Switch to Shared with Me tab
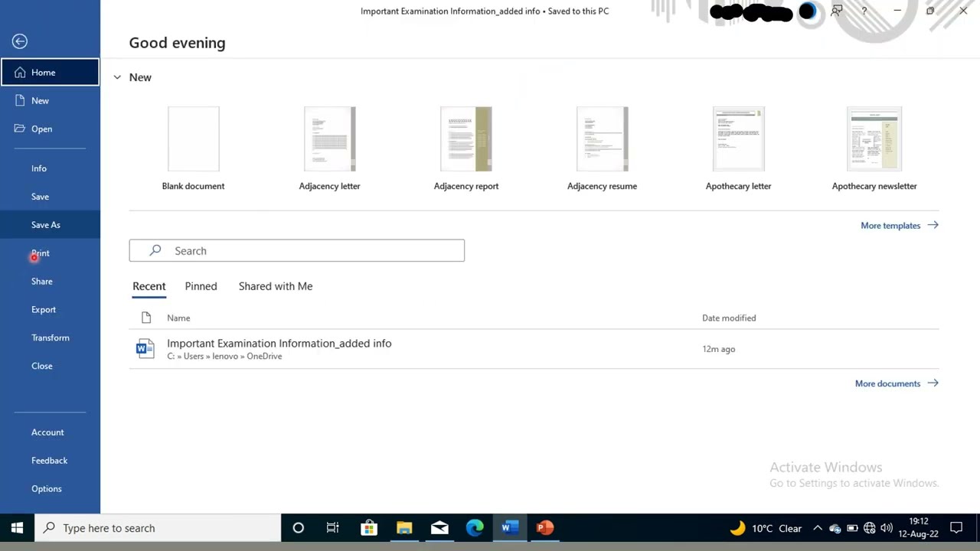This screenshot has height=551, width=980. (x=276, y=286)
